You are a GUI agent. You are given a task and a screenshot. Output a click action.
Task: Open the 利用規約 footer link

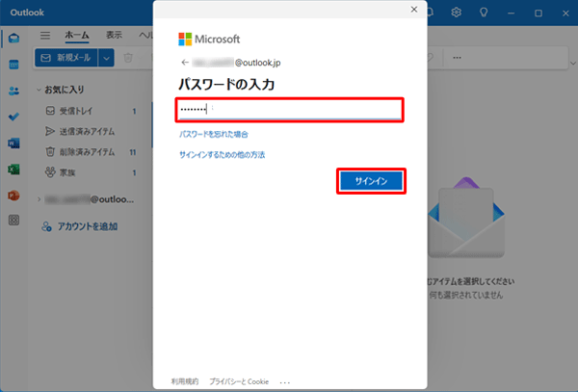point(185,381)
